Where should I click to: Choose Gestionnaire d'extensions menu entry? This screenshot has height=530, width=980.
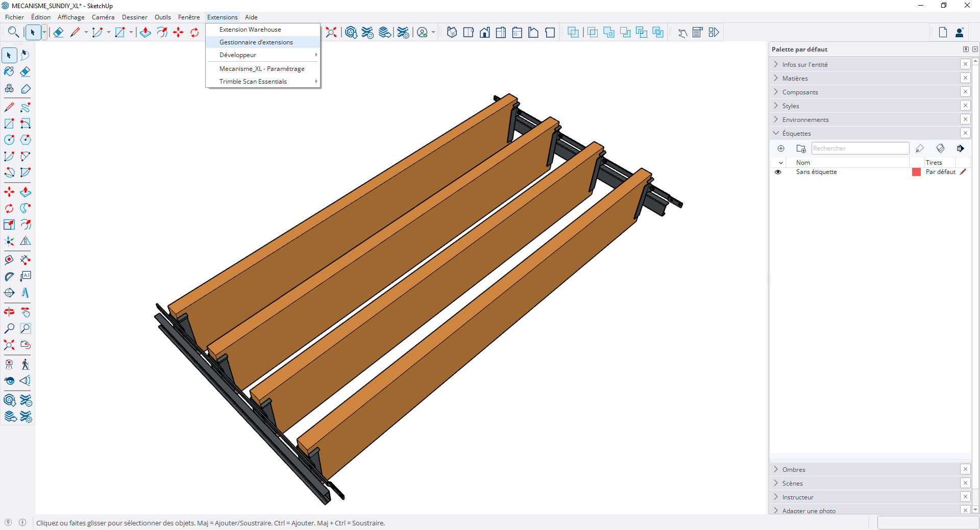coord(256,42)
